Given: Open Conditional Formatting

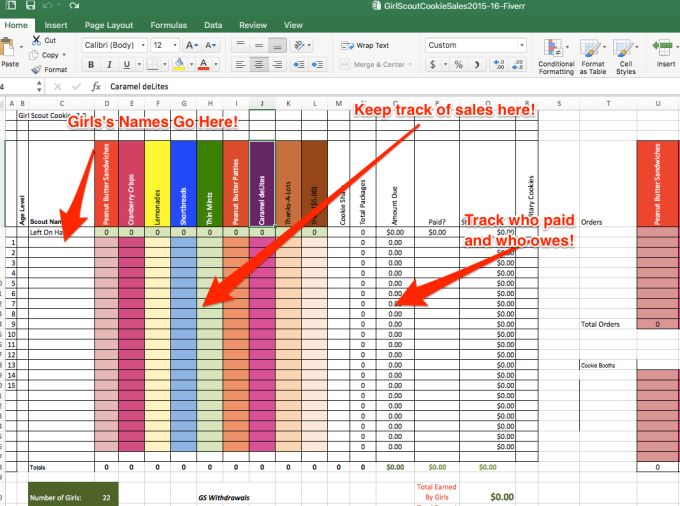Looking at the screenshot, I should (556, 57).
